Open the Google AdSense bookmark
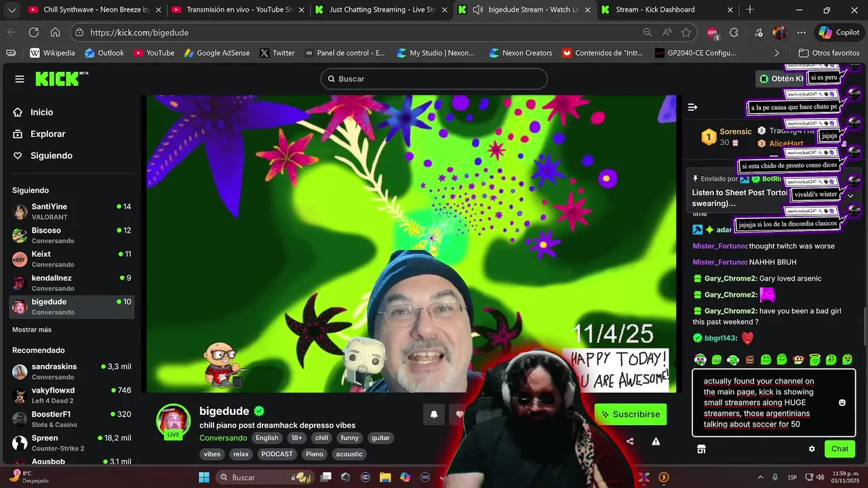The height and width of the screenshot is (488, 868). [216, 53]
